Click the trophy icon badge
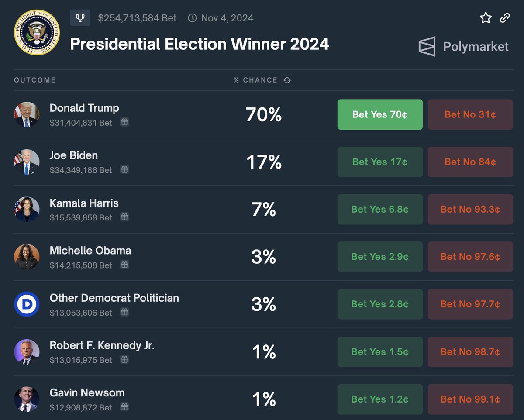The height and width of the screenshot is (420, 524). [80, 18]
